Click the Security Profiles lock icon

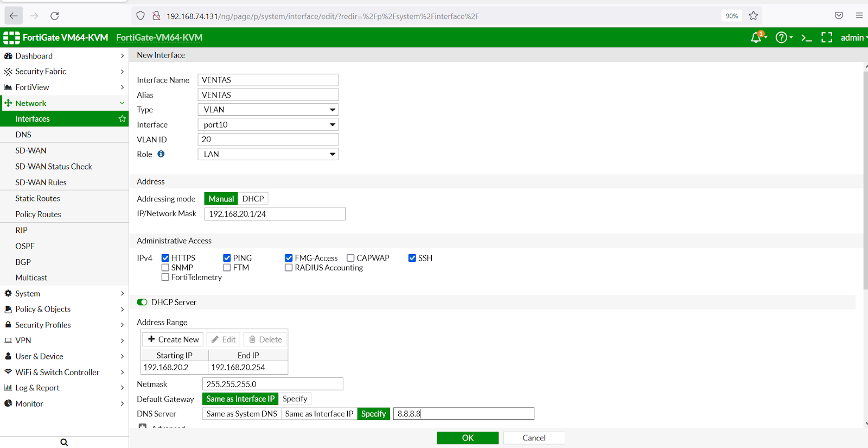tap(8, 325)
